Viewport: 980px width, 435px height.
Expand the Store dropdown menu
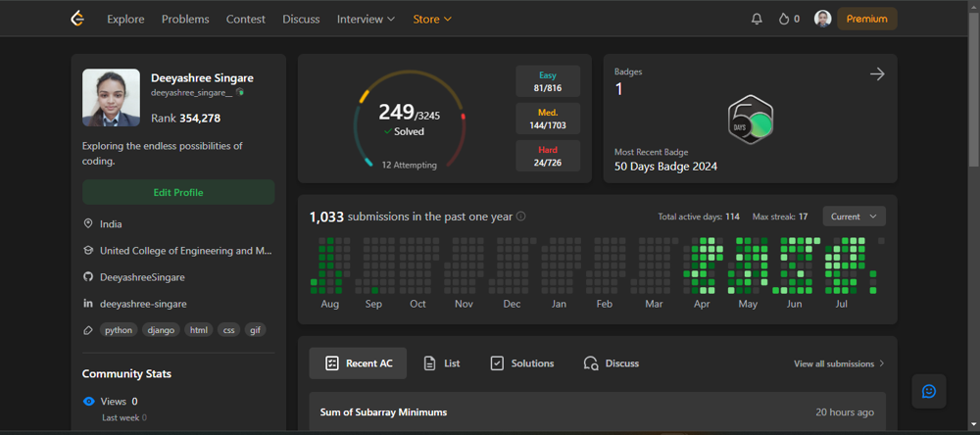[x=432, y=19]
